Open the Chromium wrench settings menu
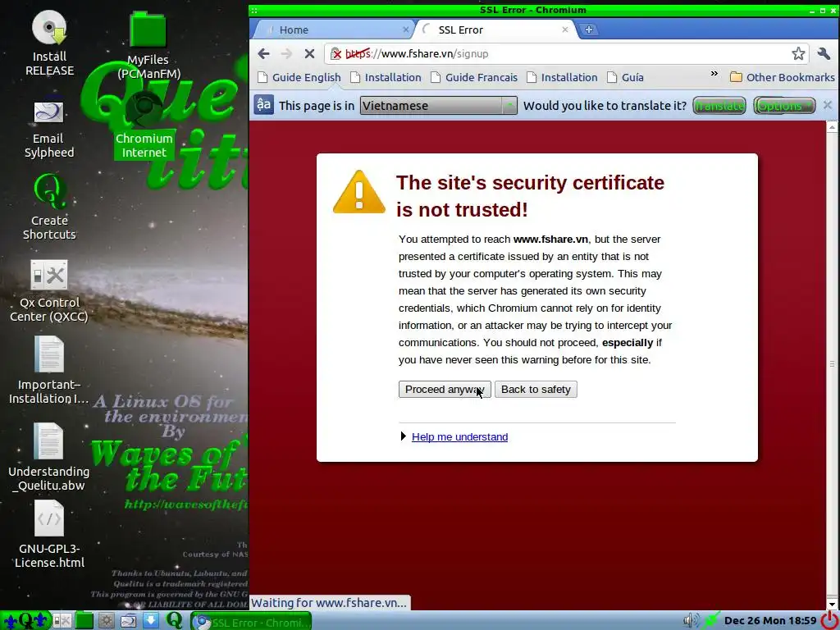The height and width of the screenshot is (630, 840). coord(824,53)
